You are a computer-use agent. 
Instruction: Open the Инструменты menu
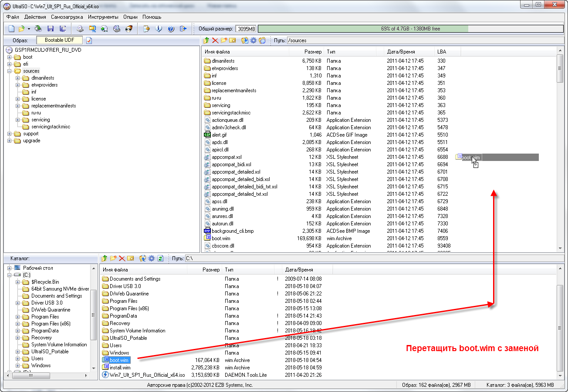click(x=103, y=17)
